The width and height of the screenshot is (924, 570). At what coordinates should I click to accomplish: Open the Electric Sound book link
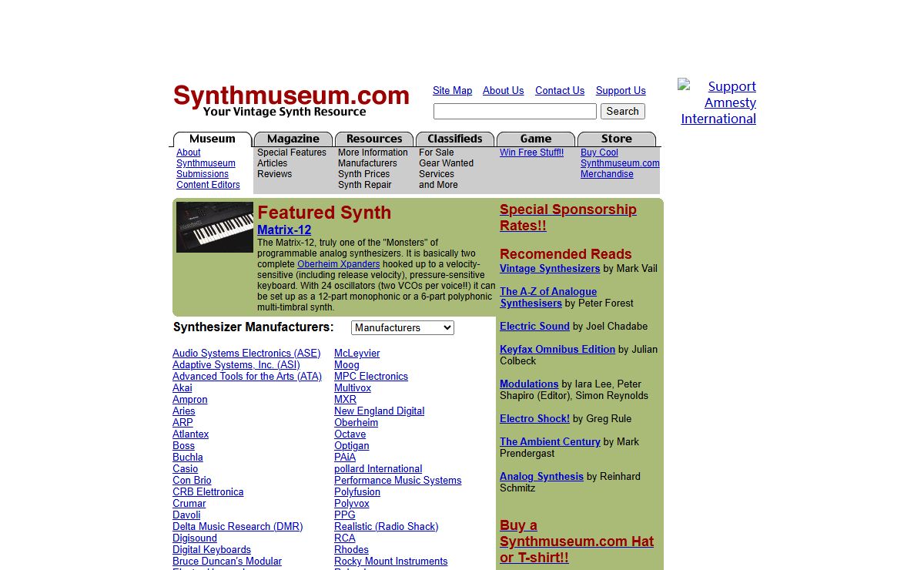534,327
